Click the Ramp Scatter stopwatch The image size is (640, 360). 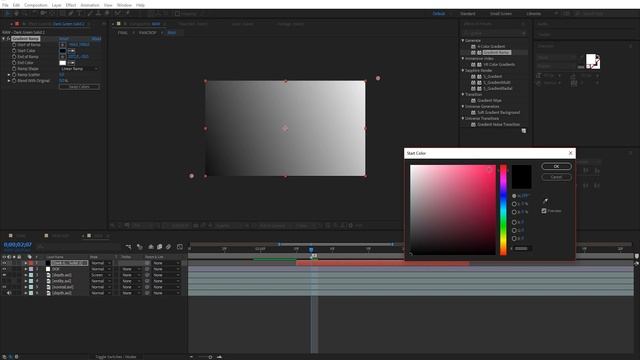pyautogui.click(x=14, y=75)
